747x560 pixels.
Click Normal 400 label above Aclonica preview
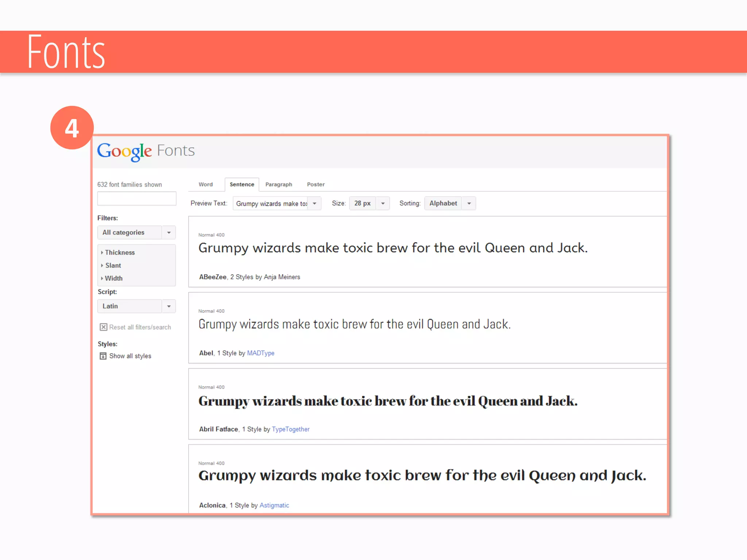tap(212, 463)
